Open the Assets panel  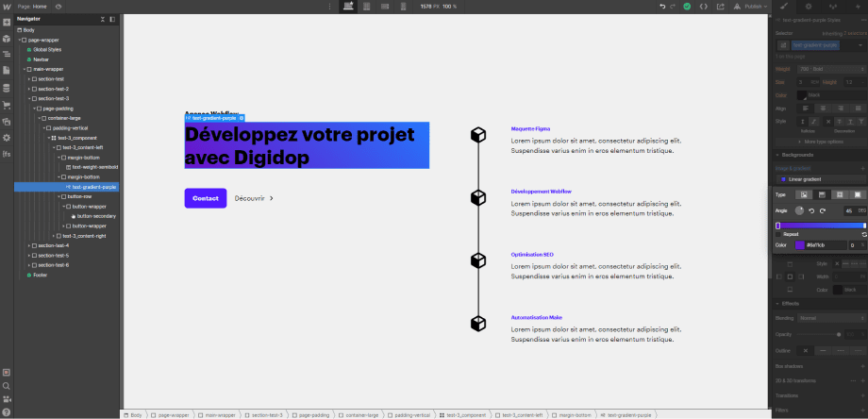coord(7,121)
